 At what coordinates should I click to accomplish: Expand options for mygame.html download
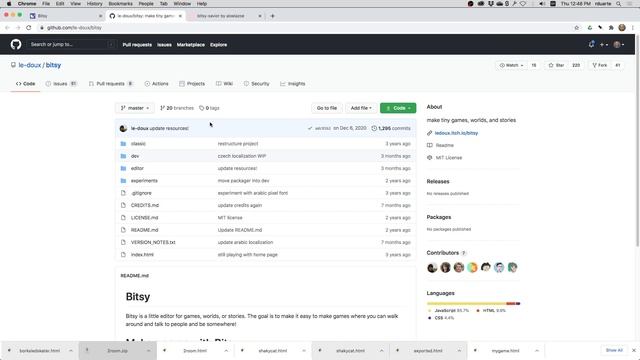click(537, 351)
